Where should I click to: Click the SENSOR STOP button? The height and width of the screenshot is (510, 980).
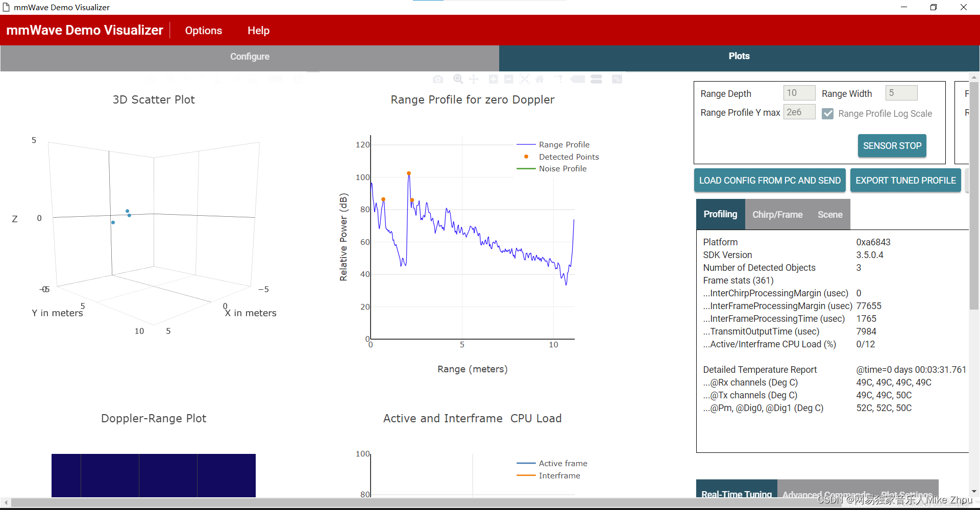point(892,146)
